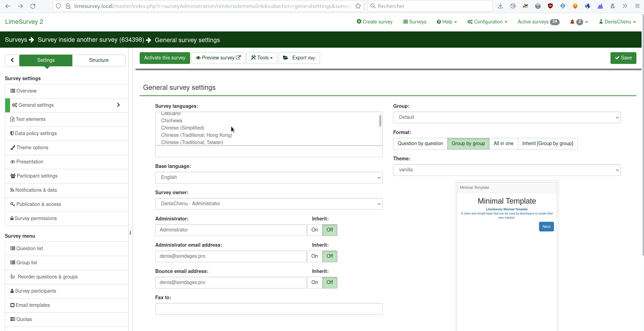The height and width of the screenshot is (331, 644).
Task: Open the browser downloads icon
Action: (x=500, y=6)
